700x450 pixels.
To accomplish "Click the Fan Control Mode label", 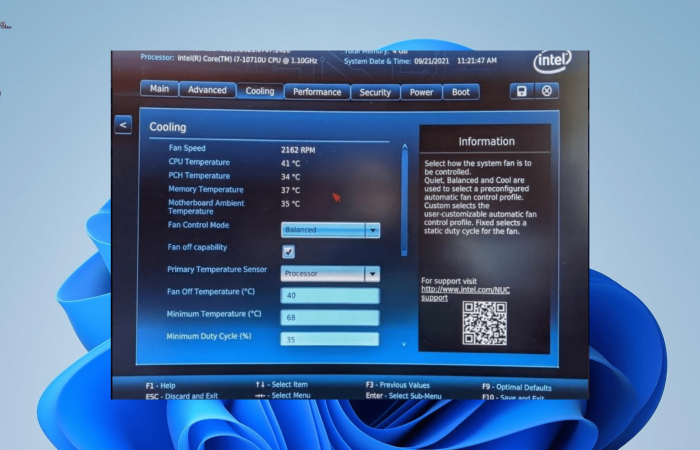I will (198, 225).
